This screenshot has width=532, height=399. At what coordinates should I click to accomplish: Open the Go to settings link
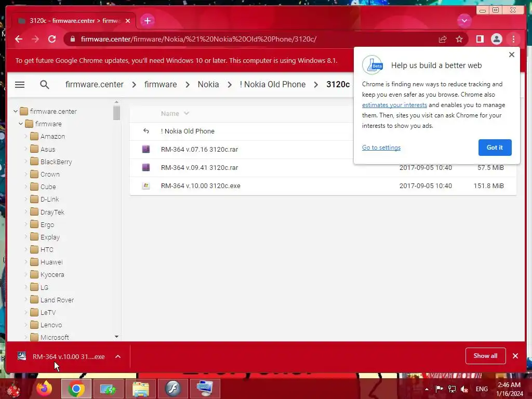[381, 148]
